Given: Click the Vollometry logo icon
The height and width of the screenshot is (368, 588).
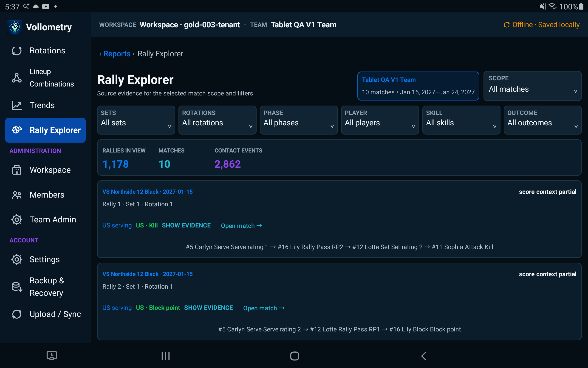Looking at the screenshot, I should (14, 27).
